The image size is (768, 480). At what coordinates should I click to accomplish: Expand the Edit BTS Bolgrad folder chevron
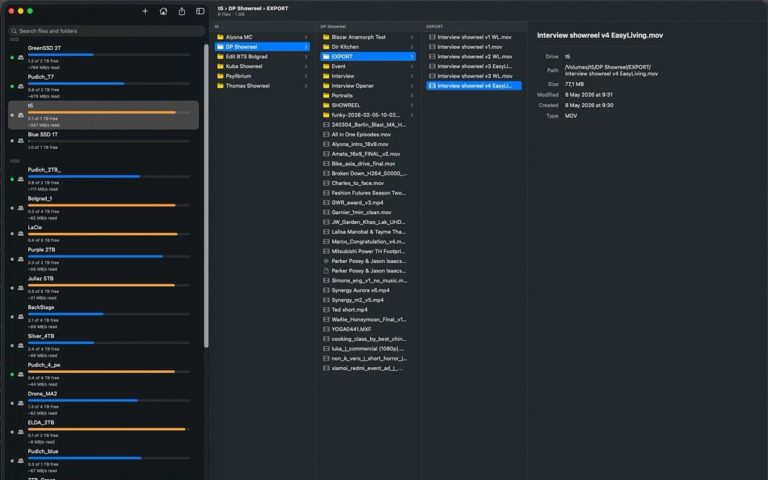click(306, 56)
